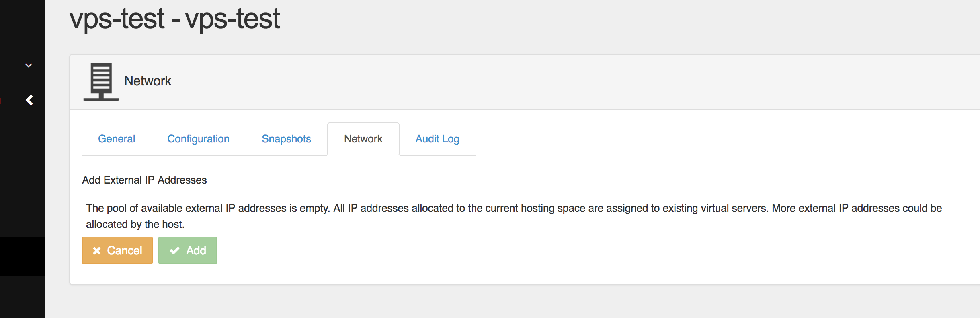Click the 'Network' panel header title
Image resolution: width=980 pixels, height=318 pixels.
[x=148, y=81]
